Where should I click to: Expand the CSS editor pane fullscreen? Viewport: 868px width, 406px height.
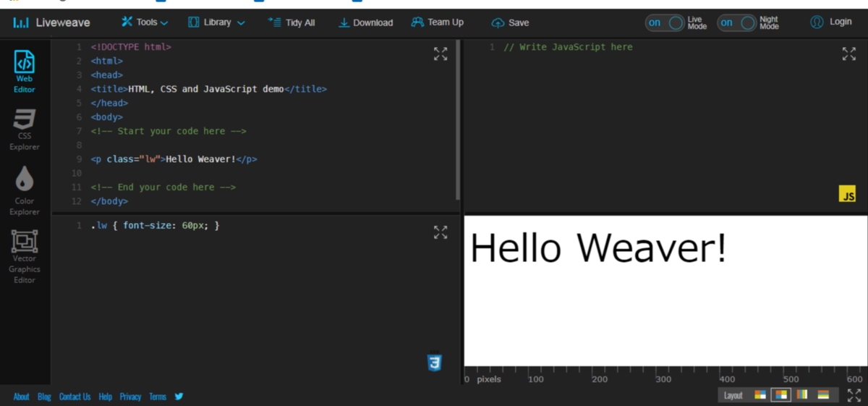coord(441,232)
